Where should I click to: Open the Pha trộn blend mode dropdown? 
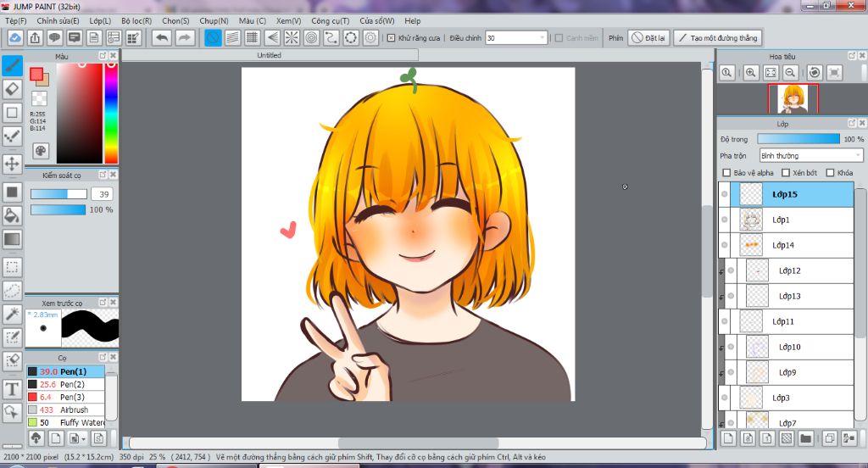[x=810, y=156]
